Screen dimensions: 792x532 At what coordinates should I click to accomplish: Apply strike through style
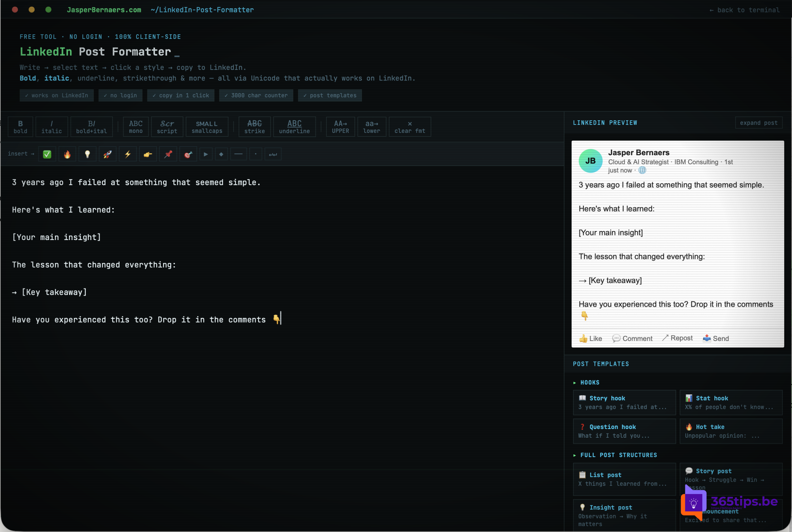(x=255, y=127)
